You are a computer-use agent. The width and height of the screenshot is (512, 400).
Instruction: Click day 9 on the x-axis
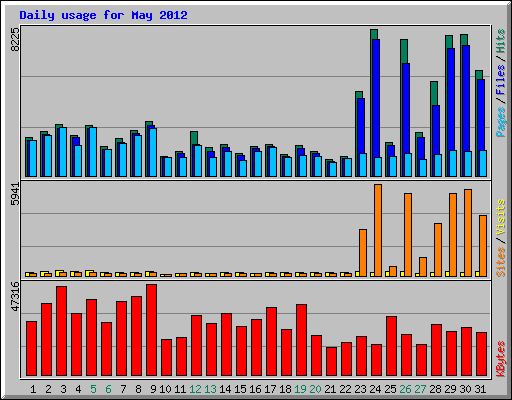(153, 389)
